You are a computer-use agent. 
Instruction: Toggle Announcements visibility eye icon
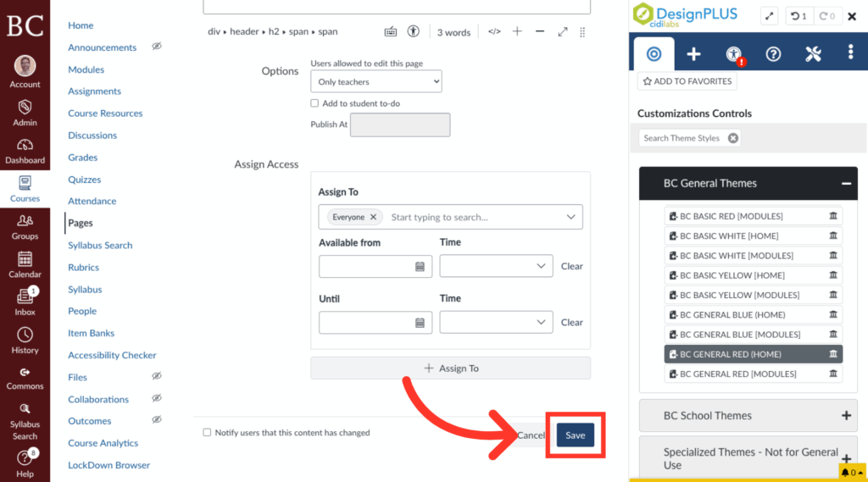pyautogui.click(x=157, y=47)
